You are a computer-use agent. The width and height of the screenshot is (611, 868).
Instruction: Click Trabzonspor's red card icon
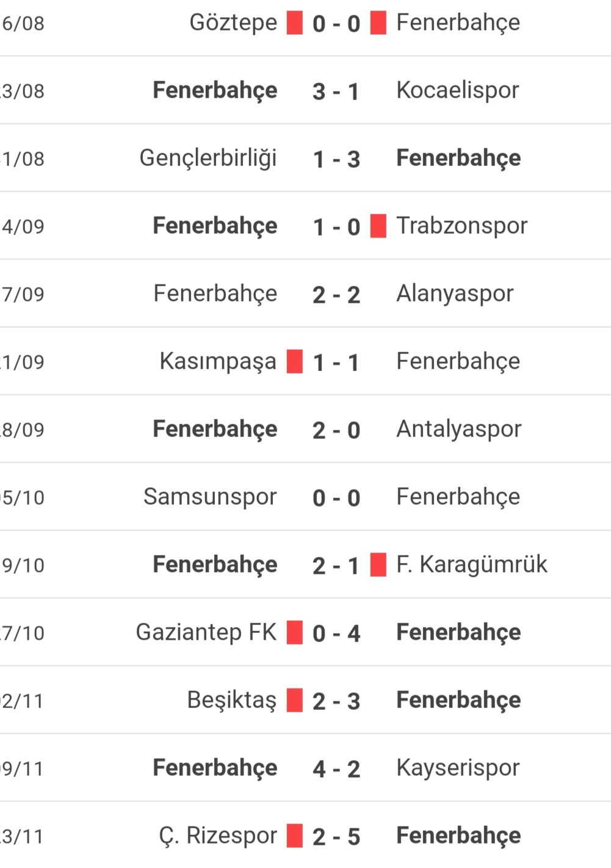coord(378,226)
